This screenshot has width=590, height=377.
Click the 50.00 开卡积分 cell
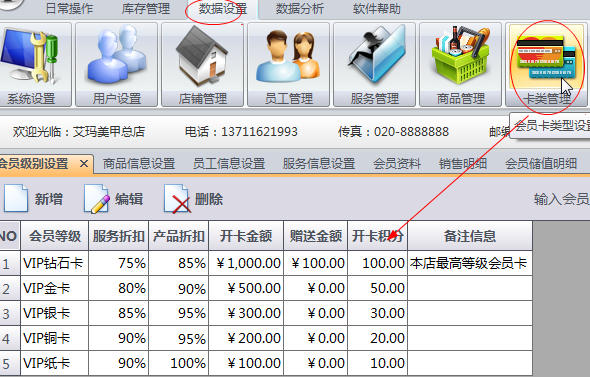[x=377, y=288]
